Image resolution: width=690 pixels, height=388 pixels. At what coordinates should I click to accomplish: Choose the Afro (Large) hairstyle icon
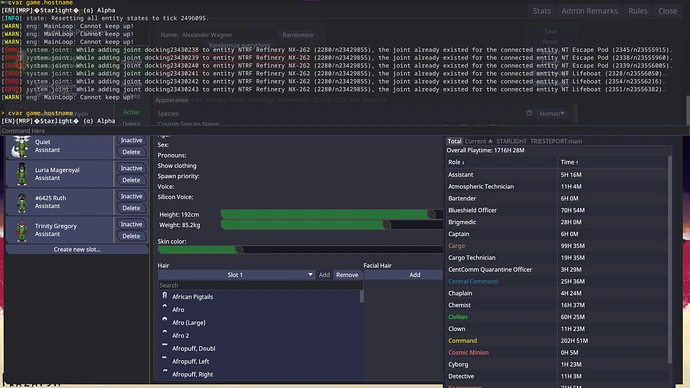(165, 320)
